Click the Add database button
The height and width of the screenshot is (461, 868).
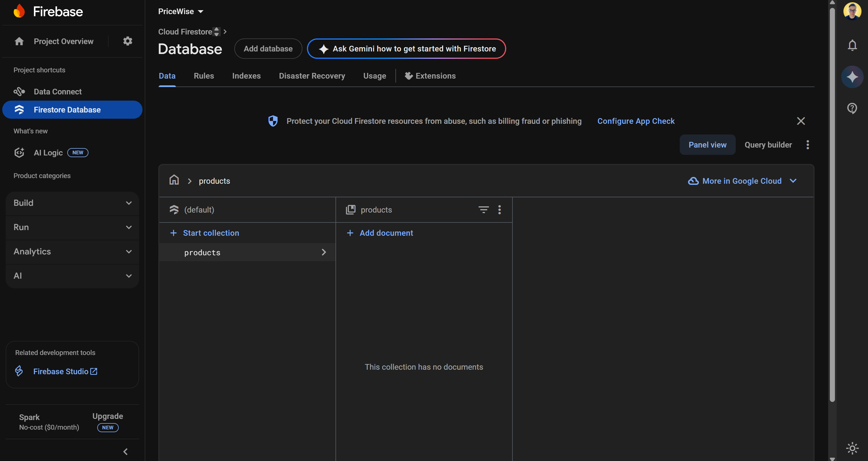click(x=268, y=49)
